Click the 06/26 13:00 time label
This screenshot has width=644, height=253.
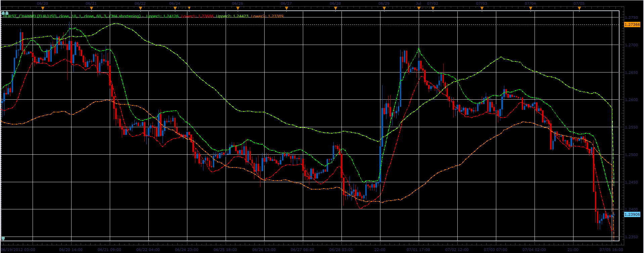tap(264, 250)
